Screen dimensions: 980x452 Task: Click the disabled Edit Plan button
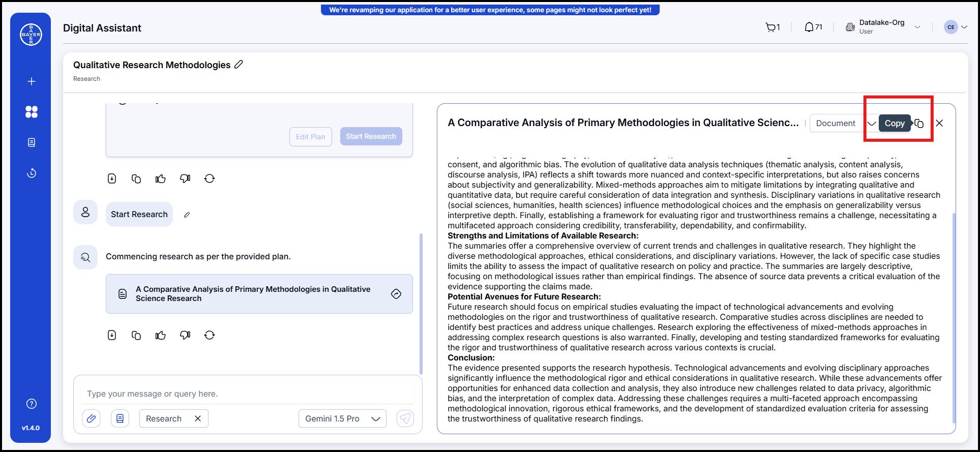311,137
